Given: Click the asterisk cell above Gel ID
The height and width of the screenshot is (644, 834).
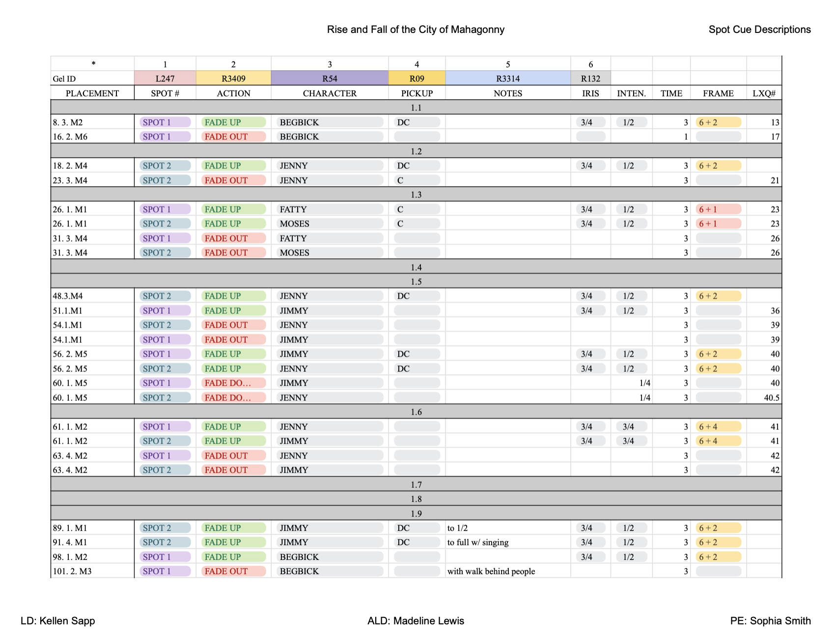Looking at the screenshot, I should [92, 64].
